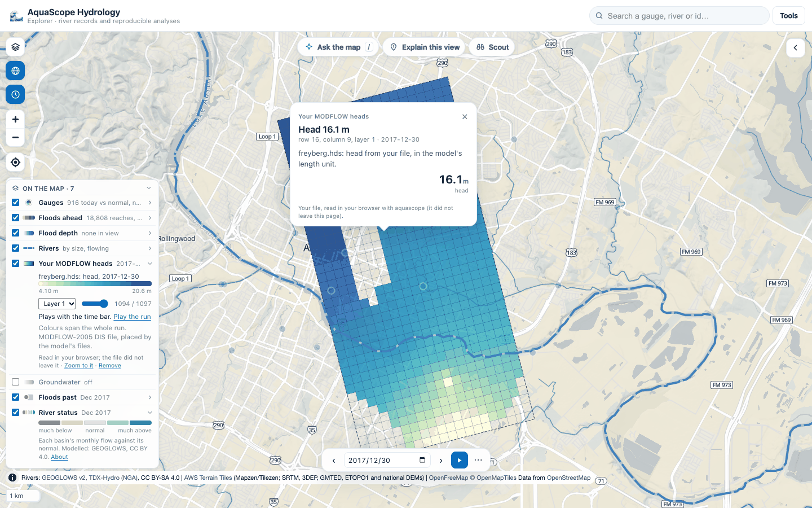This screenshot has height=508, width=812.
Task: Zoom out with the minus button
Action: tap(15, 138)
